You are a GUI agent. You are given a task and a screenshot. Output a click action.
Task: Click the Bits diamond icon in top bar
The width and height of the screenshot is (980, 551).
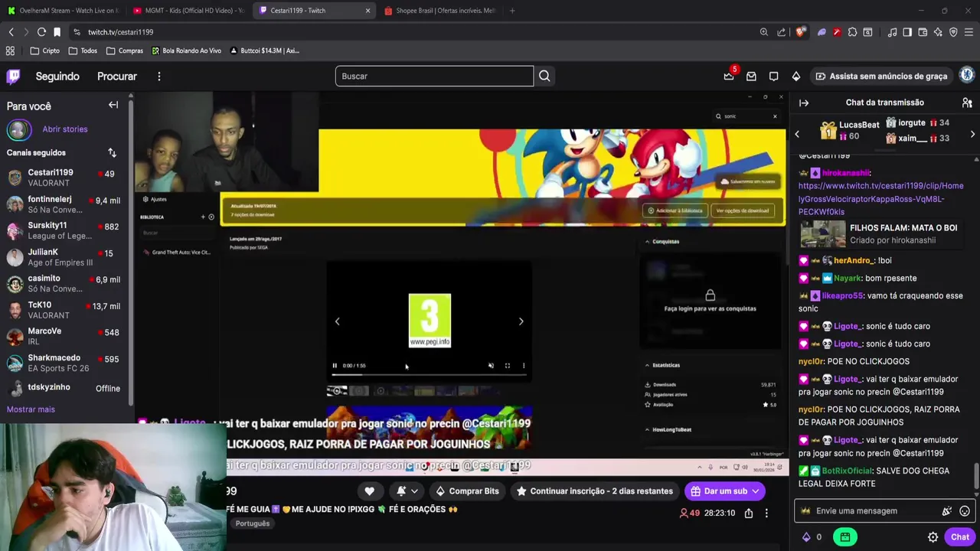click(x=796, y=76)
